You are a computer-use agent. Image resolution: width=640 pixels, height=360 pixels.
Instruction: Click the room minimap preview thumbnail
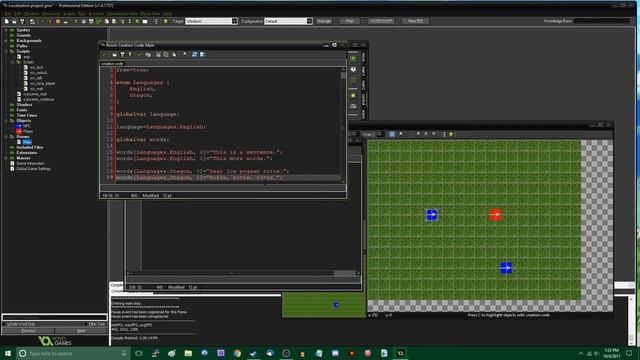point(323,305)
